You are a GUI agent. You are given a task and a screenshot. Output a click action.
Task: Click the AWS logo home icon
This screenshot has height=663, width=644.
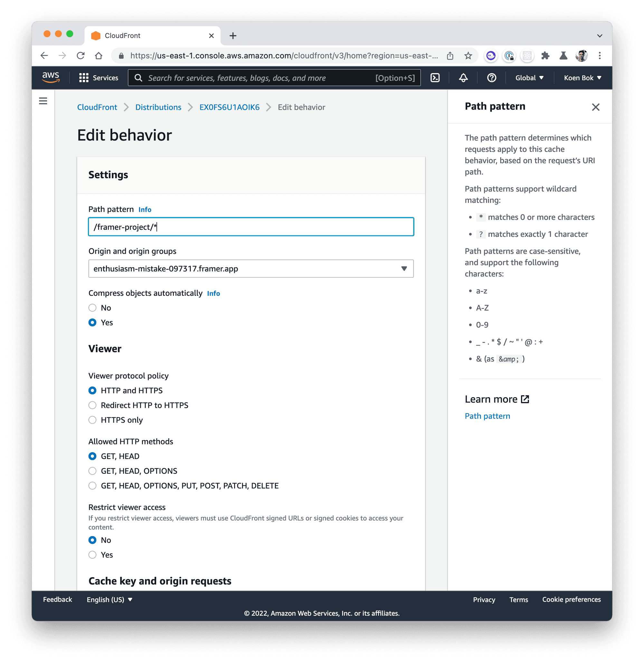tap(51, 78)
